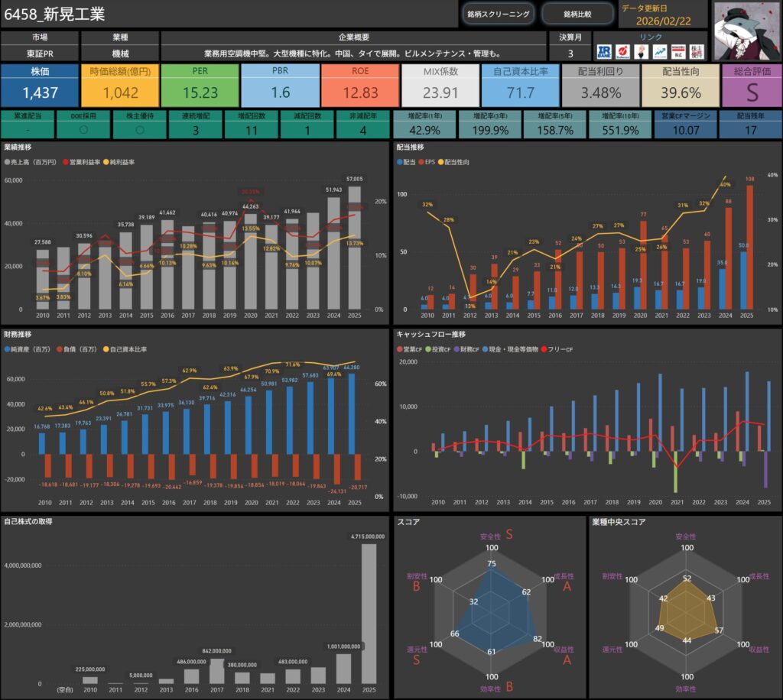Viewport: 783px width, 700px height.
Task: Click the 売上高 gray legend marker
Action: (8, 163)
